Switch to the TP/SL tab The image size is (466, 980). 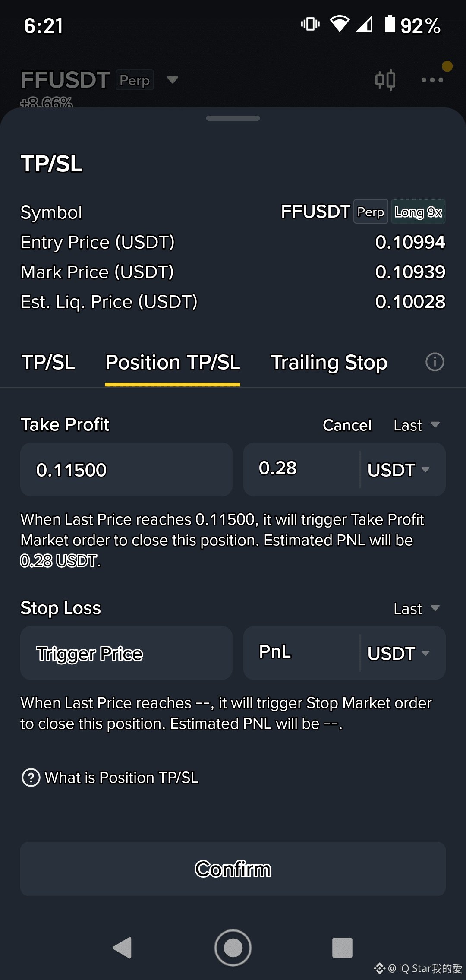48,363
